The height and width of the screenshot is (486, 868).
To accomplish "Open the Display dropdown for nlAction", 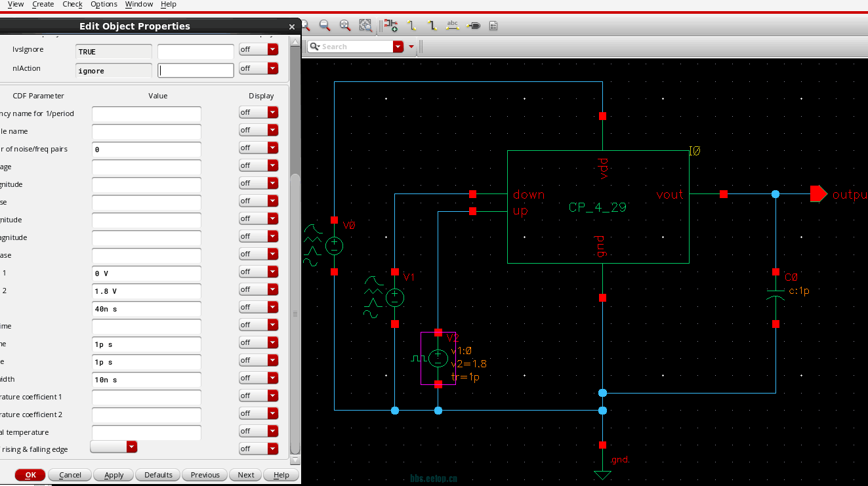I will 258,68.
